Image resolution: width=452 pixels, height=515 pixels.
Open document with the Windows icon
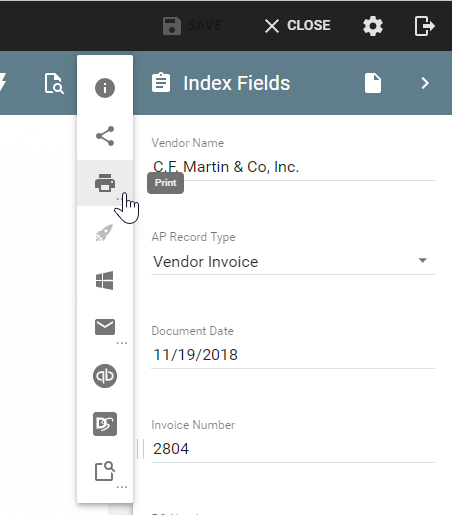[x=105, y=280]
